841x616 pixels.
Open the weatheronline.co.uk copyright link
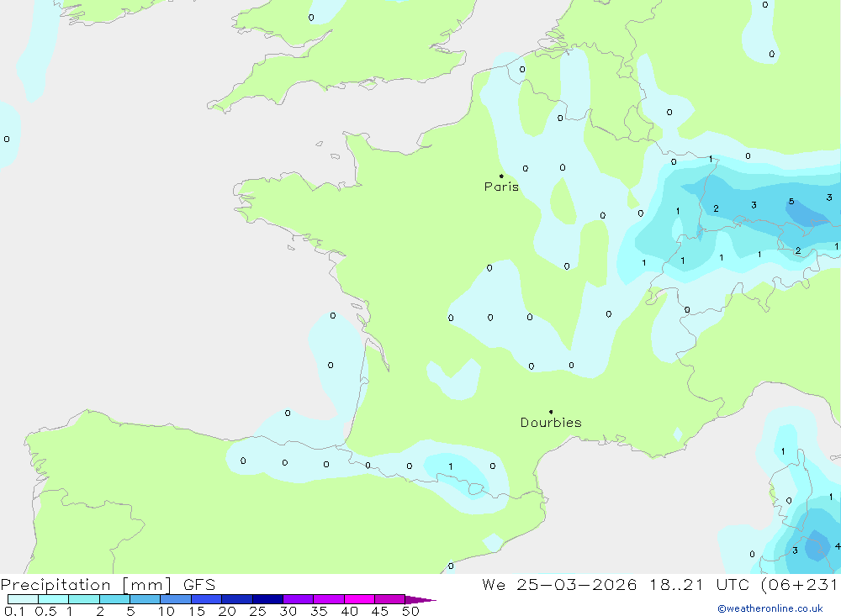(x=770, y=608)
